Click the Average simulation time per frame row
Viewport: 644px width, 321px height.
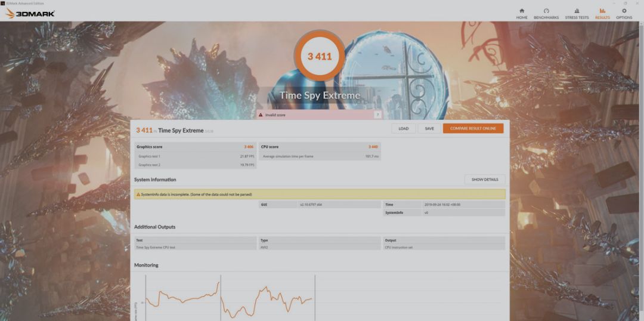[320, 156]
